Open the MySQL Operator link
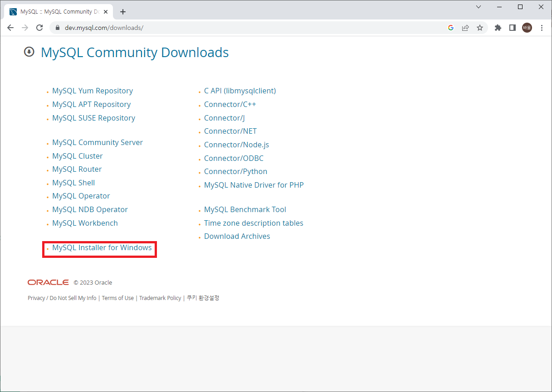Image resolution: width=552 pixels, height=392 pixels. click(81, 196)
